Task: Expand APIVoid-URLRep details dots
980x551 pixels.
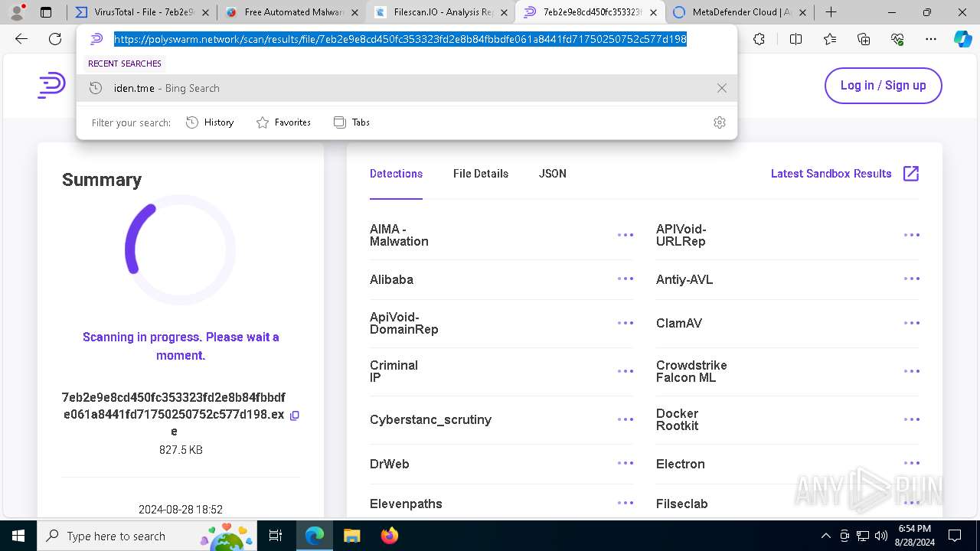Action: coord(911,235)
